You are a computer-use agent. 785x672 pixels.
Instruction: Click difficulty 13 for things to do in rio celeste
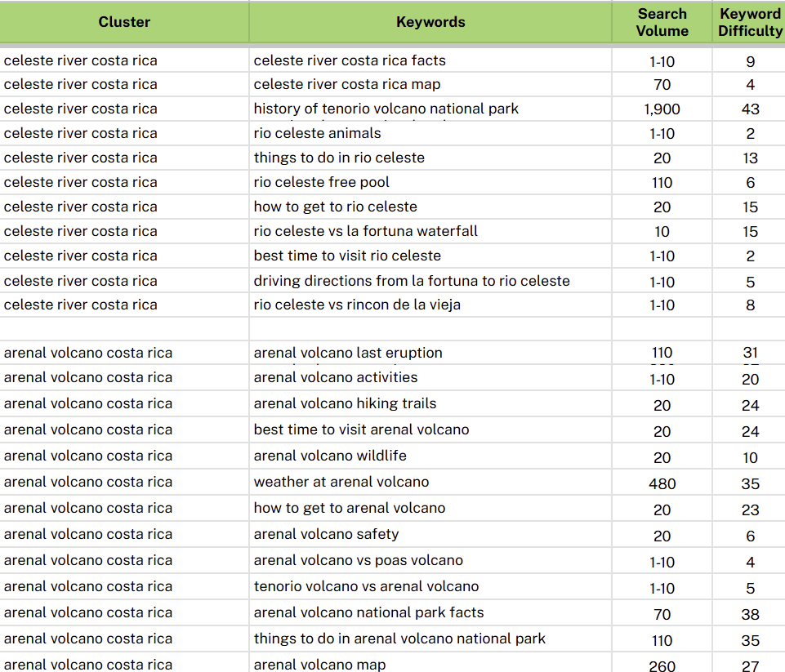tap(749, 158)
